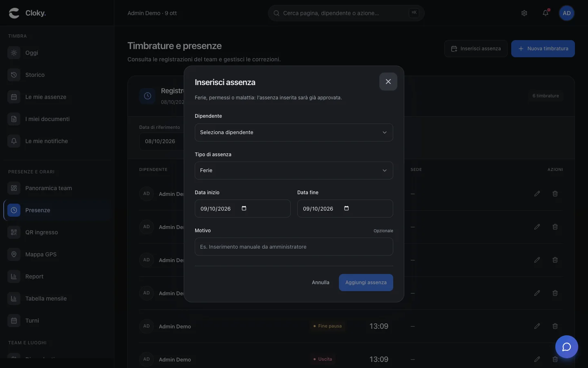This screenshot has height=368, width=588.
Task: Select Presenze in sidebar
Action: [57, 210]
